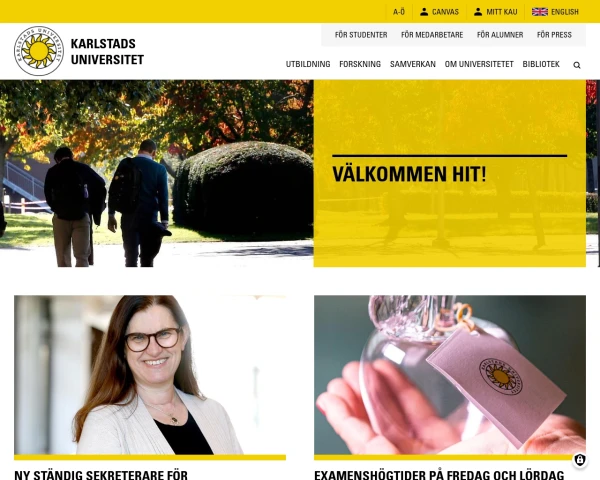Open För Press page

click(554, 35)
